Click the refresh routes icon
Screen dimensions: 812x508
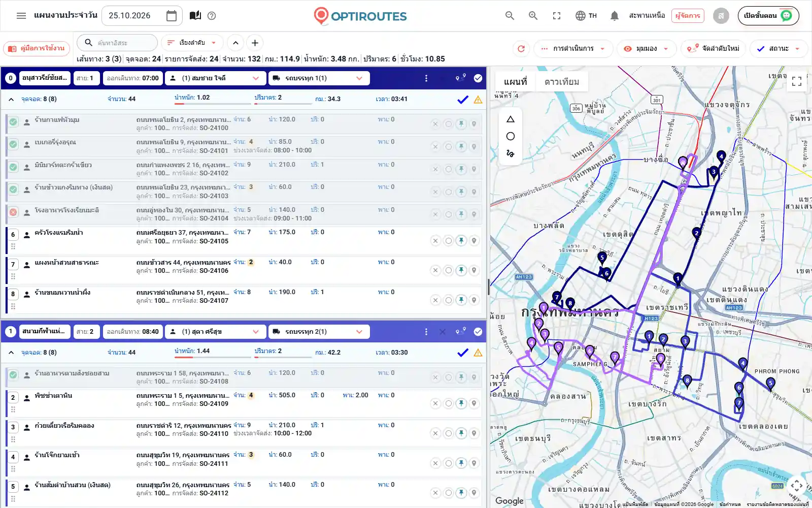tap(521, 49)
